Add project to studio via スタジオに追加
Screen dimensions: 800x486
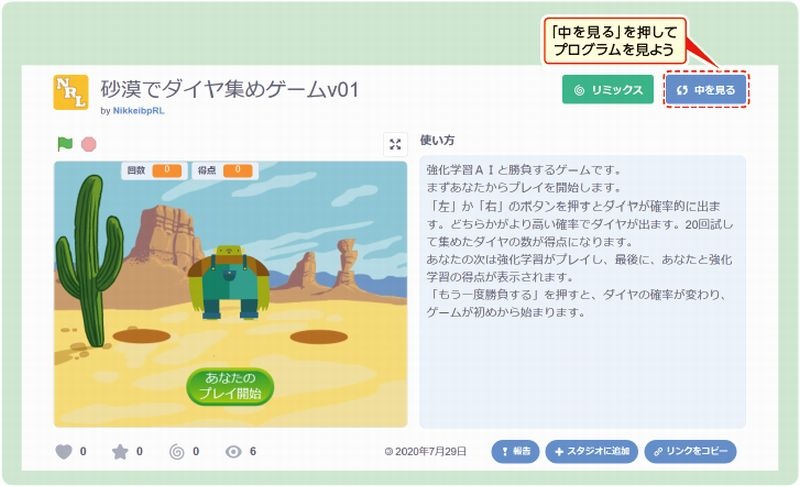pos(592,451)
